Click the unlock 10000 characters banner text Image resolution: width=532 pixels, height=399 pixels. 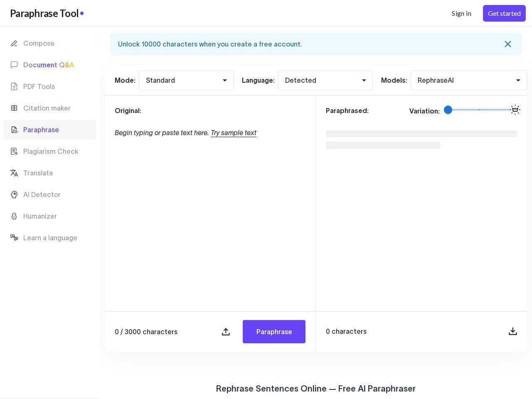point(210,44)
